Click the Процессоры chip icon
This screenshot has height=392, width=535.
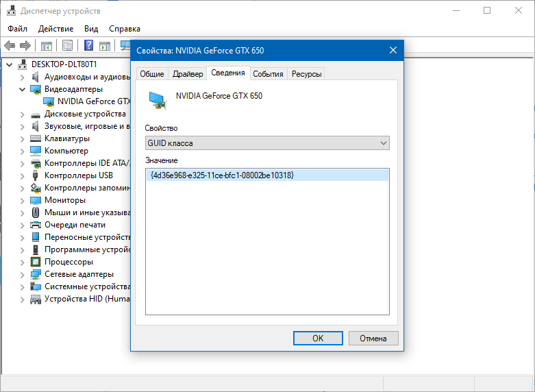tap(36, 262)
